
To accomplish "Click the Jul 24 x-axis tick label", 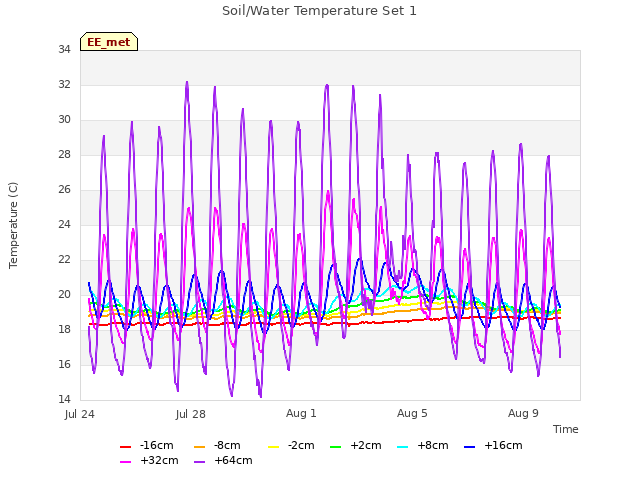I will click(80, 414).
